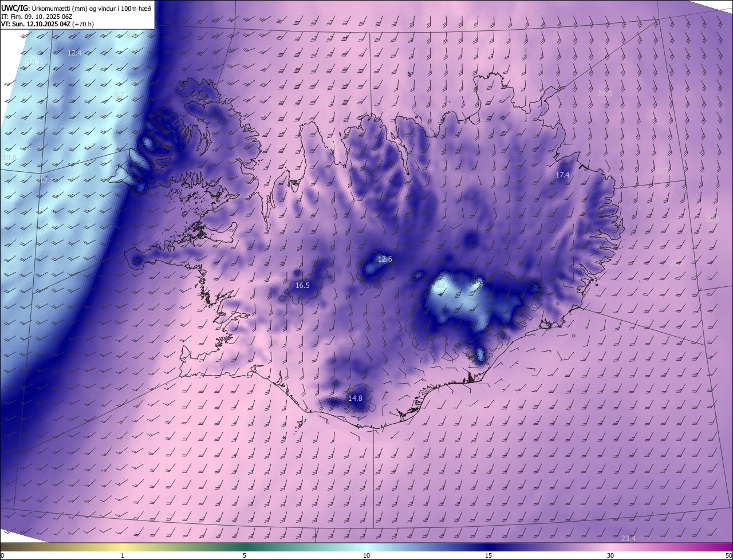The width and height of the screenshot is (733, 560).
Task: Click the 16.5 value over west Iceland
Action: [x=302, y=285]
